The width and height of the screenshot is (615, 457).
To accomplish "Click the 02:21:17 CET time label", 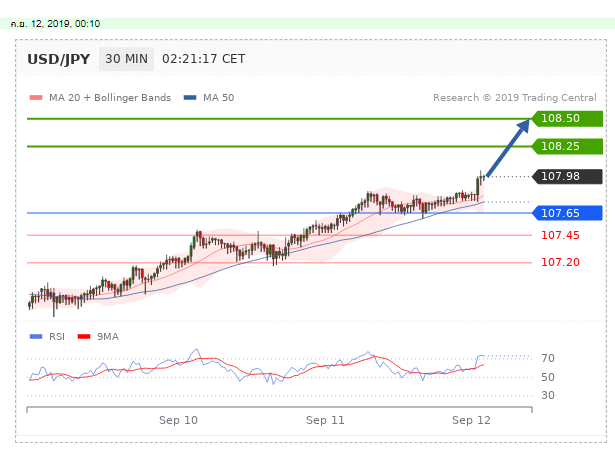I will 204,59.
